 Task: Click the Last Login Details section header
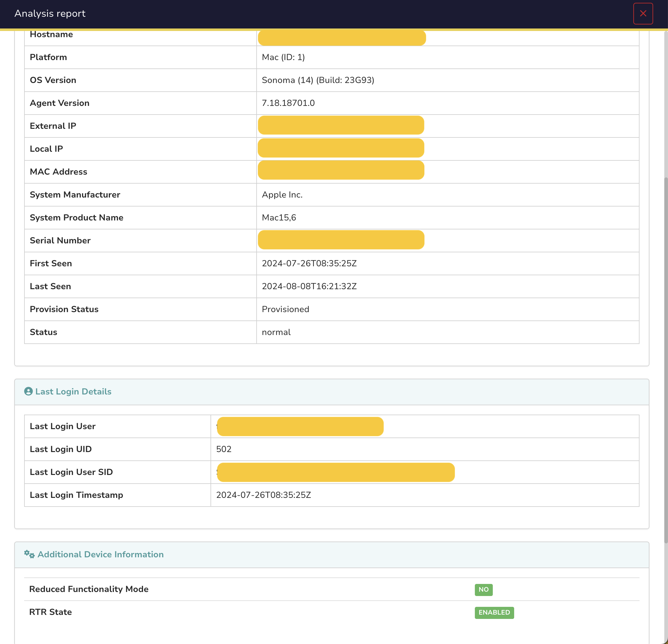[332, 392]
